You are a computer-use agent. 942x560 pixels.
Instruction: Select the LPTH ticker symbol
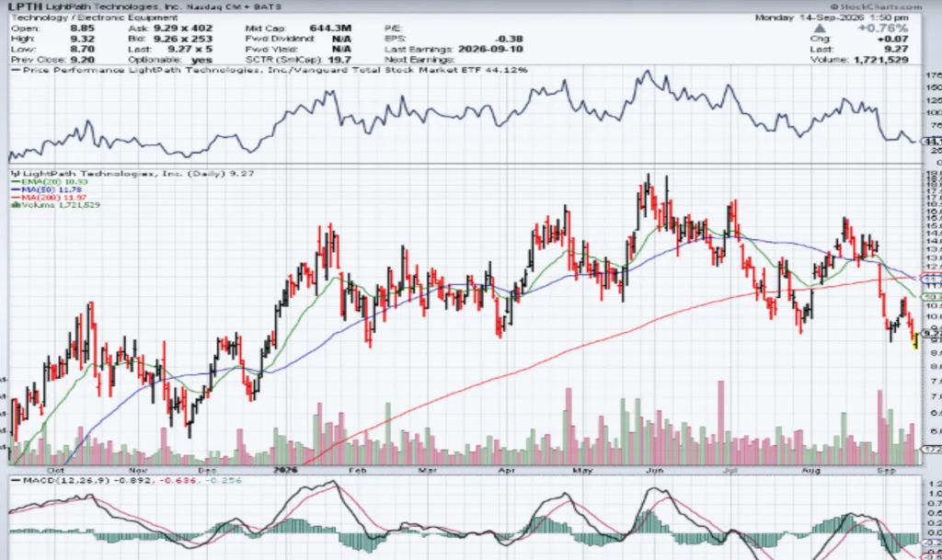click(25, 6)
